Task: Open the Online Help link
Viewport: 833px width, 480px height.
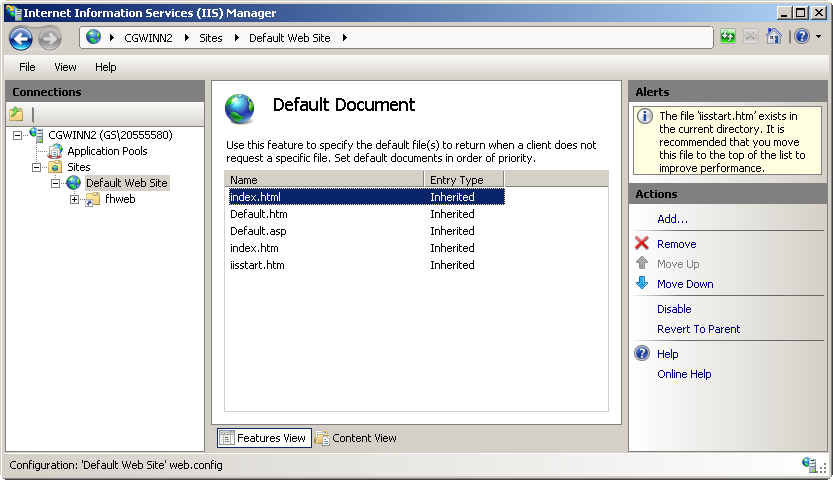Action: (x=684, y=374)
